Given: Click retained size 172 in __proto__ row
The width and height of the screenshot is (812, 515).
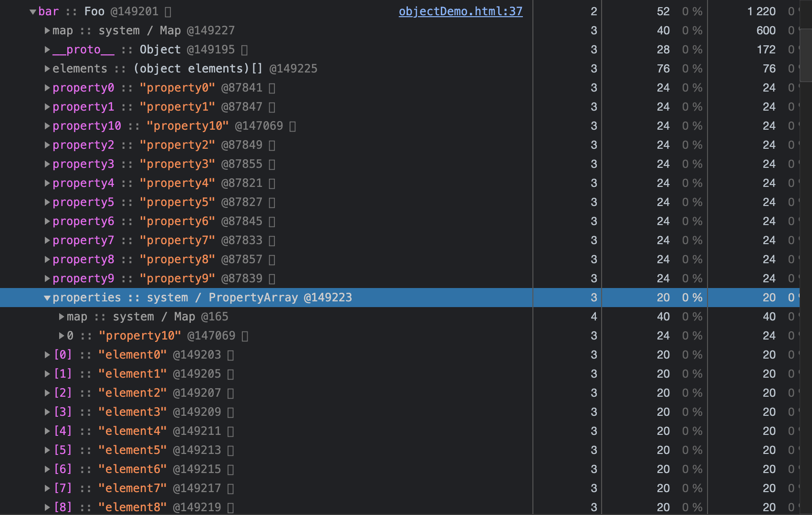Looking at the screenshot, I should pyautogui.click(x=766, y=50).
